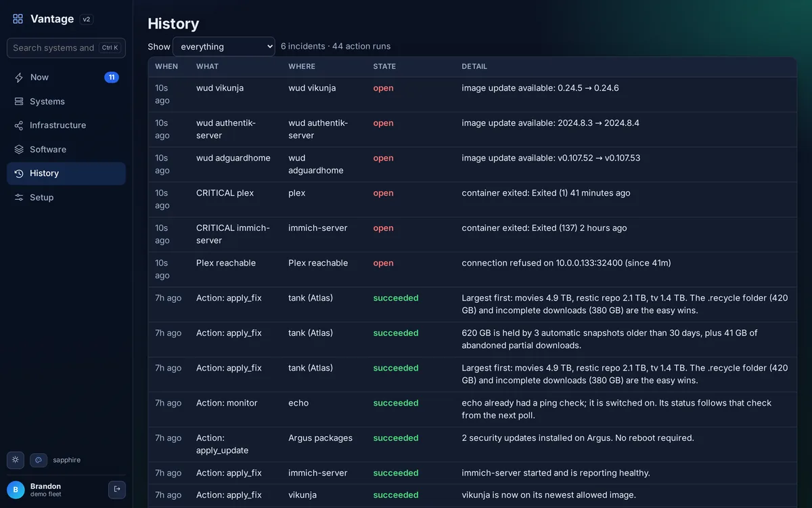The height and width of the screenshot is (508, 812).
Task: Click the Action: apply_update entry
Action: pyautogui.click(x=223, y=444)
